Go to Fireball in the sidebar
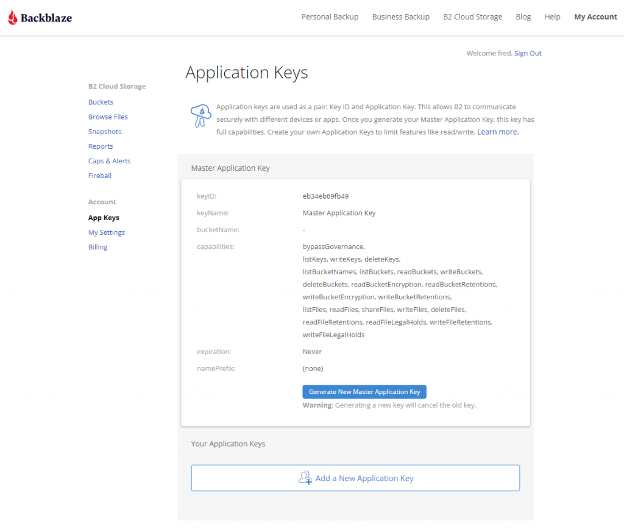Image resolution: width=624 pixels, height=532 pixels. coord(100,175)
